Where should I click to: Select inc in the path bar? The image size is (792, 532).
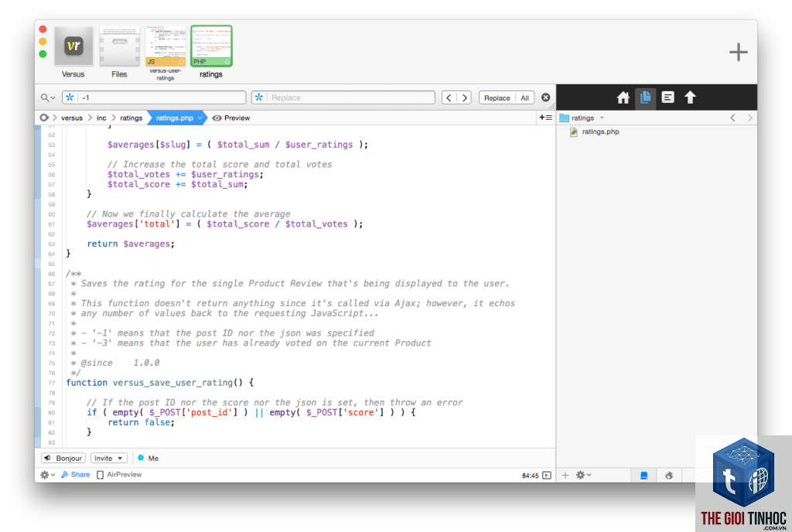pos(101,118)
